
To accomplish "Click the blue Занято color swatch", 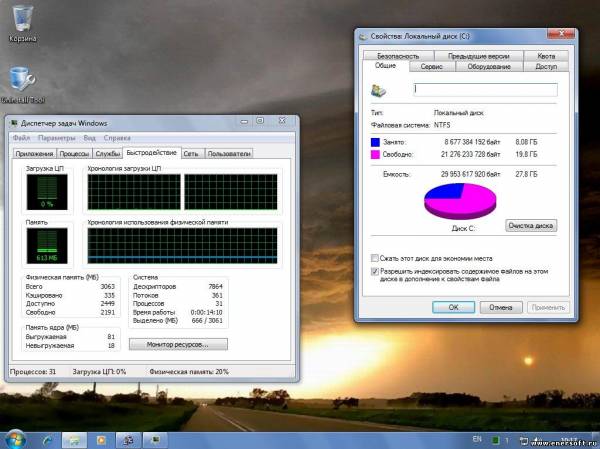I will pos(375,142).
